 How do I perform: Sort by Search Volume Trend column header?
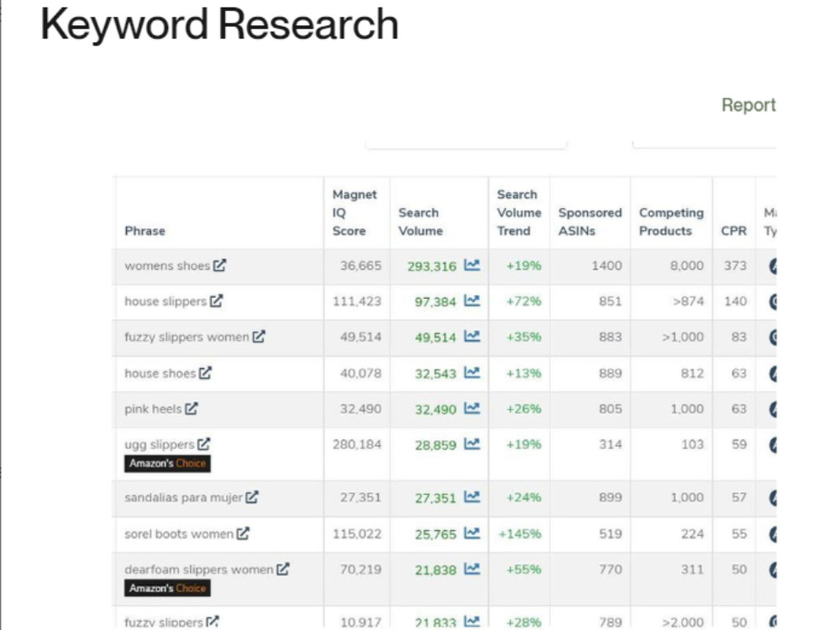pos(518,213)
